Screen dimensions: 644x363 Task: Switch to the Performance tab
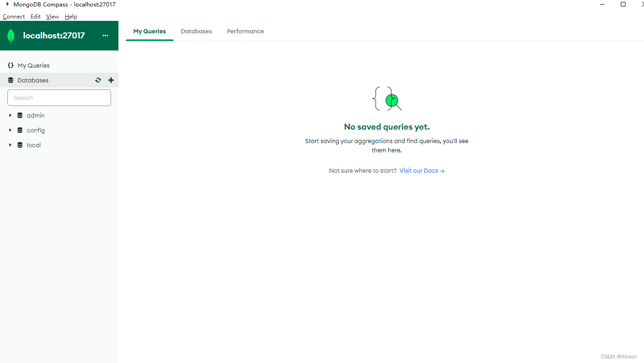coord(245,31)
